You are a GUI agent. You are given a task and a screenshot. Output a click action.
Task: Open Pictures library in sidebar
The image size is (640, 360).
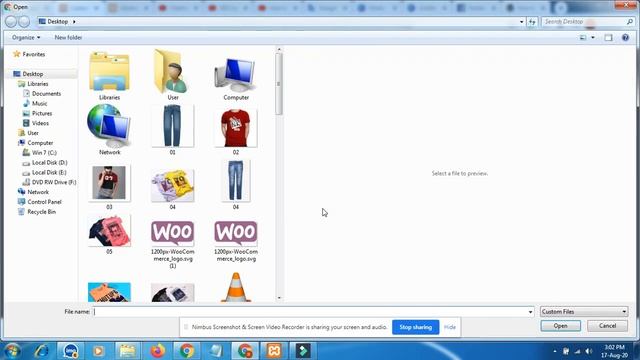click(x=42, y=113)
